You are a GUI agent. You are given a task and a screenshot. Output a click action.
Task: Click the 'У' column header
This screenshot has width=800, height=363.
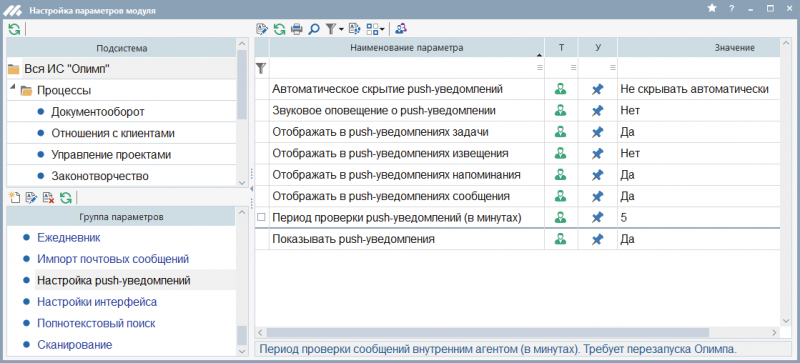pos(598,48)
